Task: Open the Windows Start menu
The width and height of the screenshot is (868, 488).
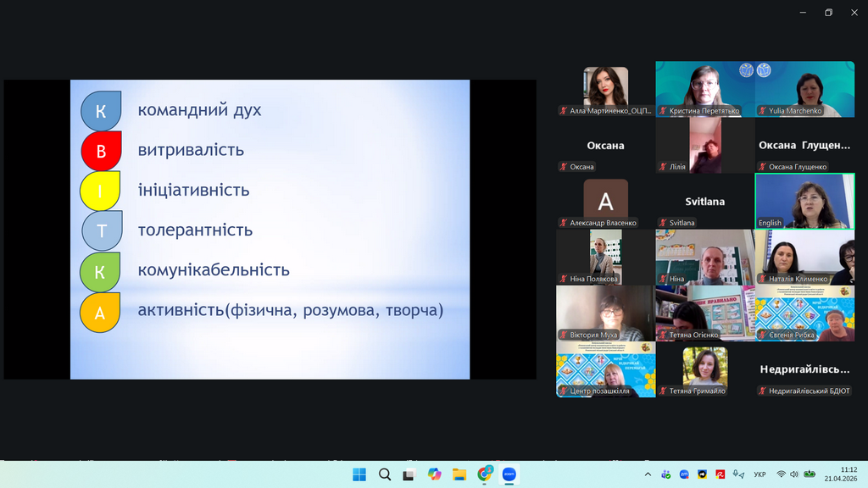Action: click(x=358, y=474)
